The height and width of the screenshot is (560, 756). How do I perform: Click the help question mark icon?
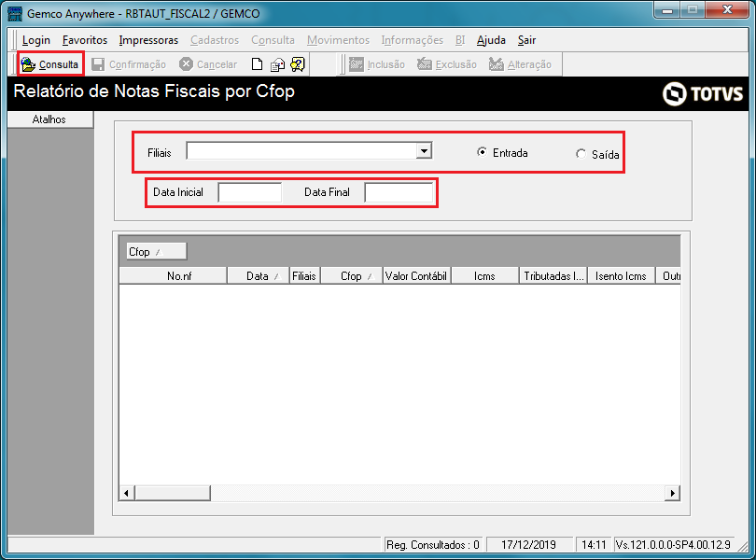coord(298,64)
